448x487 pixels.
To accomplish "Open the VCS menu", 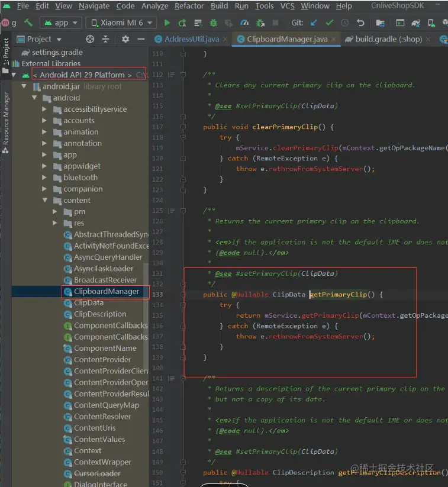I will coord(287,5).
